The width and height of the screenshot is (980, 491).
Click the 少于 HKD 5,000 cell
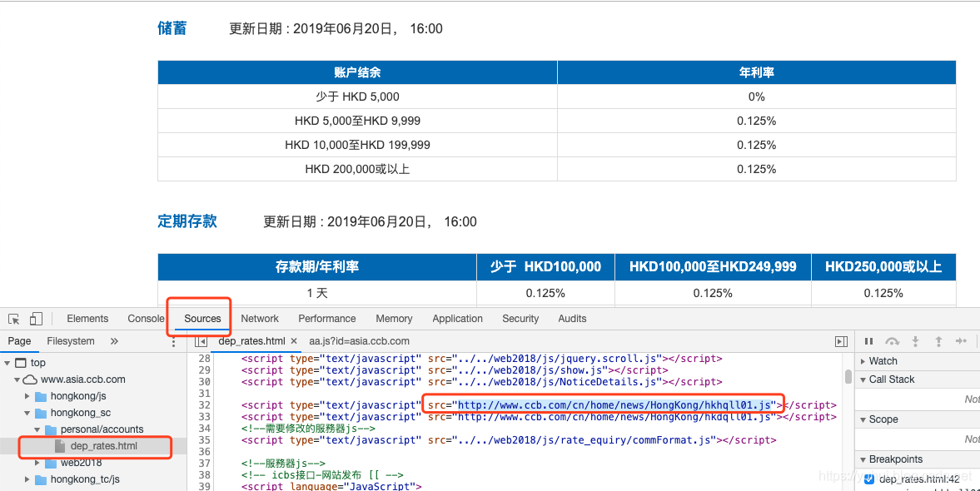(357, 97)
